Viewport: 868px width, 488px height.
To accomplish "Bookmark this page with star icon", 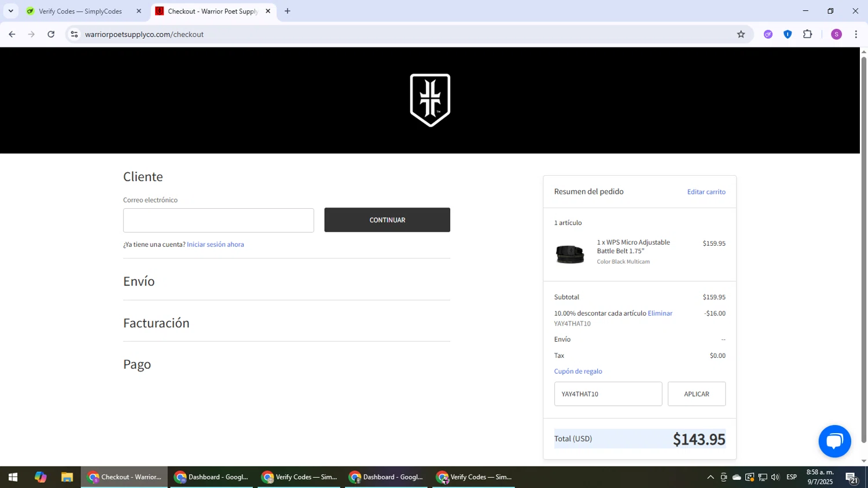I will pyautogui.click(x=741, y=34).
